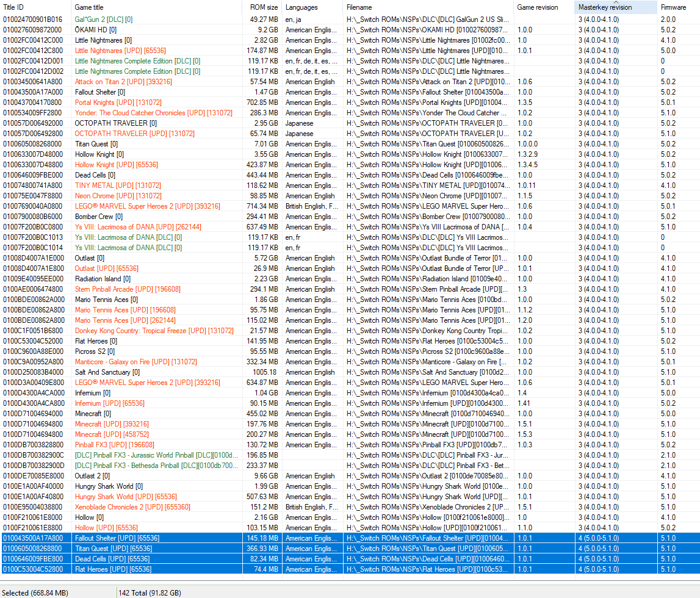Select Title ID 0100D3A00409E800 row
700x598 pixels.
[x=350, y=383]
